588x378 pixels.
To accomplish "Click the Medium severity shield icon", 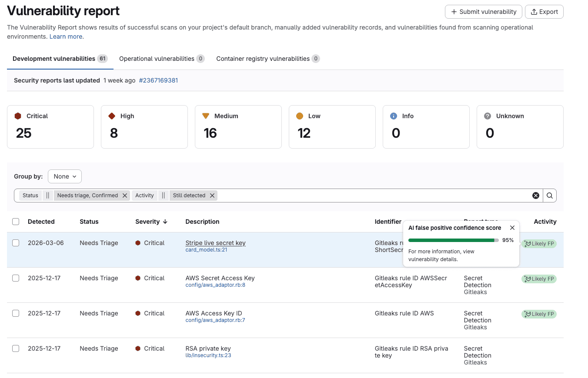I will coord(206,116).
